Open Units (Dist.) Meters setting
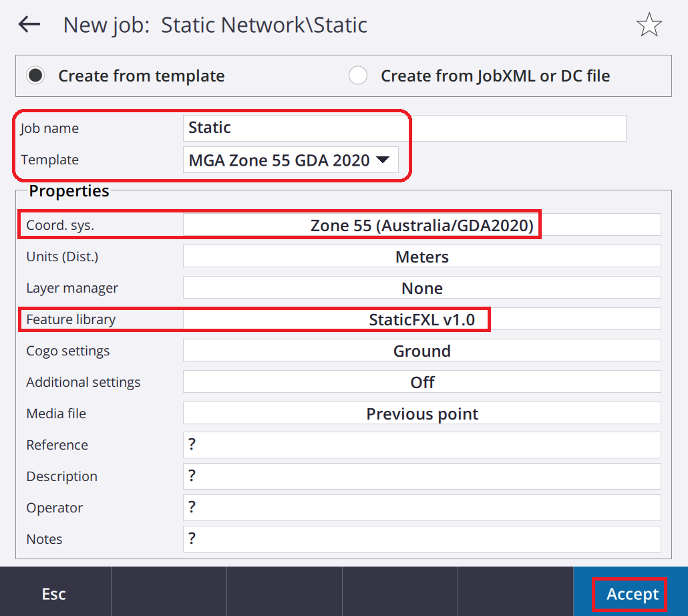The width and height of the screenshot is (688, 616). [x=422, y=257]
